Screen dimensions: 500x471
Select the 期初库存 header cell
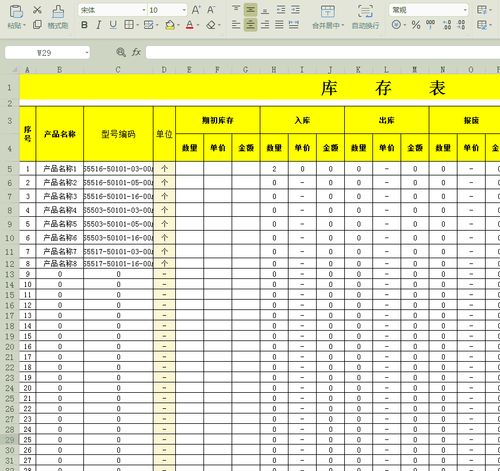coord(218,120)
